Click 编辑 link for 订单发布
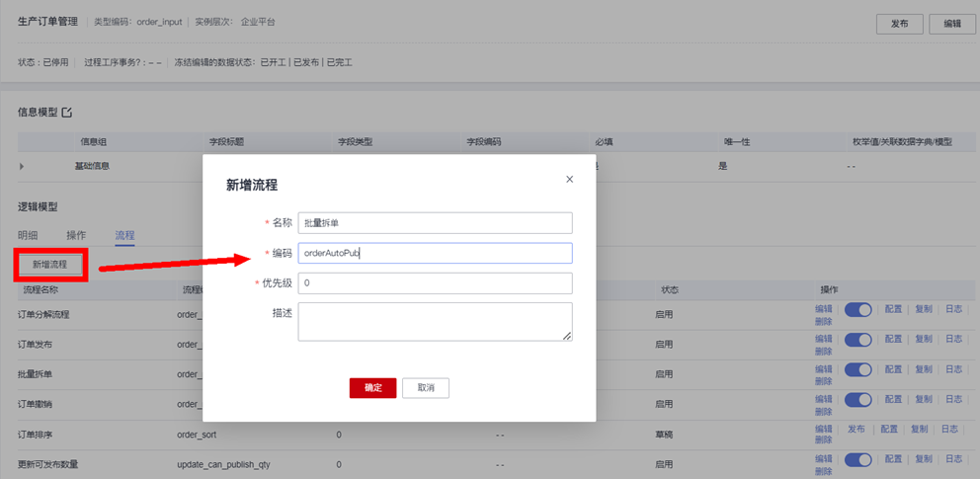Screen dimensions: 980x479 pos(824,339)
